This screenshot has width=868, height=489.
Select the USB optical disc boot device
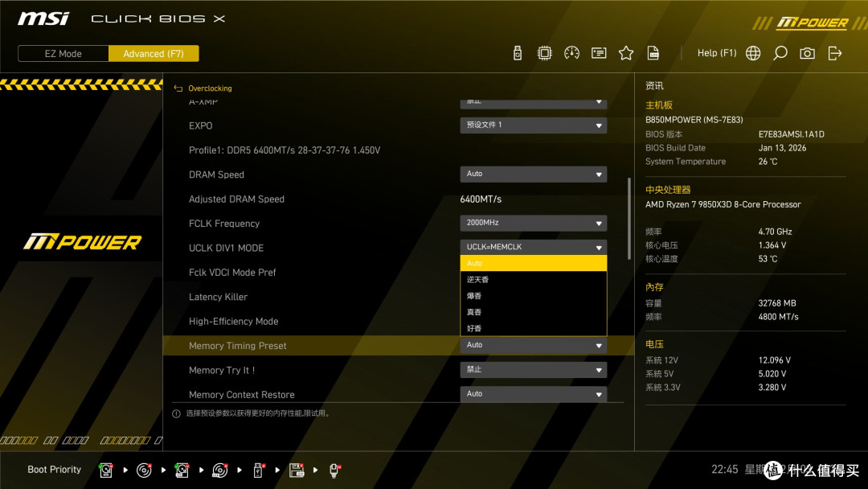pos(219,471)
